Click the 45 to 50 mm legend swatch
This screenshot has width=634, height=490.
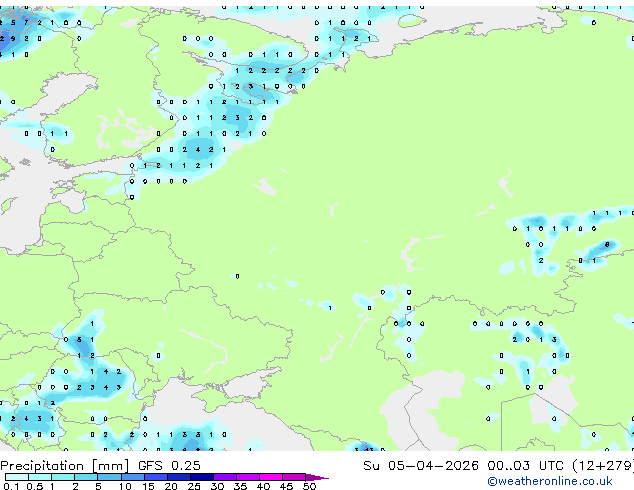coord(294,477)
